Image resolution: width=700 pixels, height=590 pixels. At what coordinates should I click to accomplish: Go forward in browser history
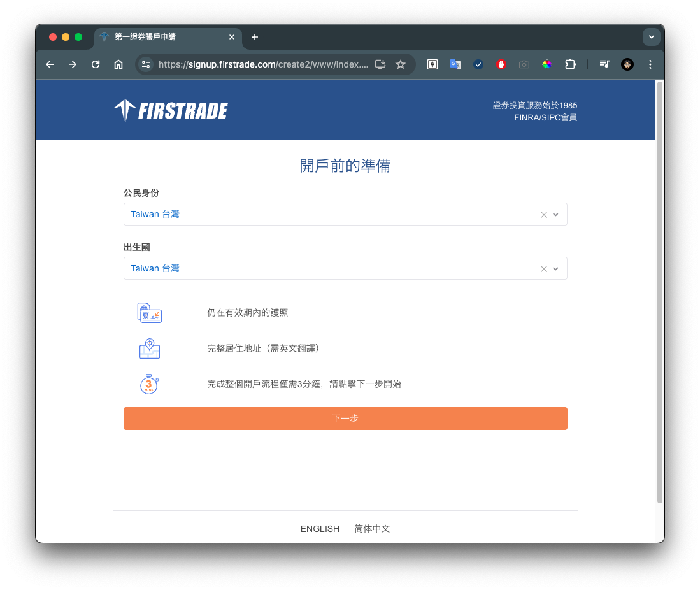73,64
